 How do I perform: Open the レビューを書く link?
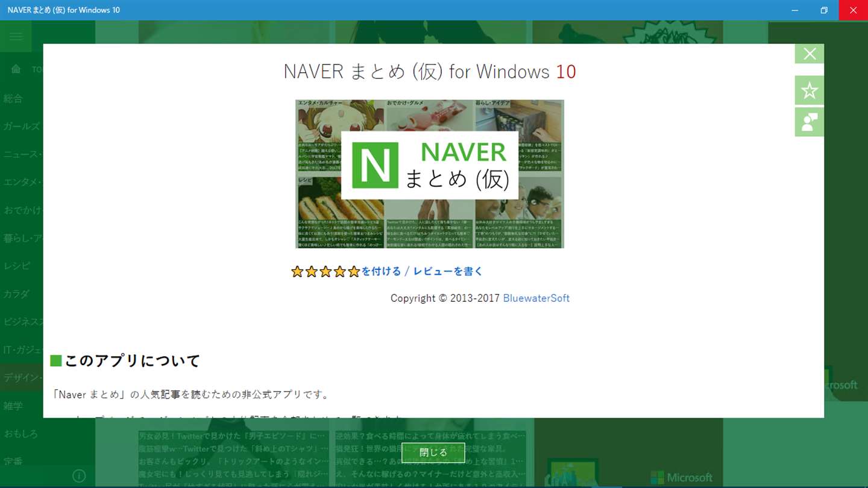[x=448, y=271]
